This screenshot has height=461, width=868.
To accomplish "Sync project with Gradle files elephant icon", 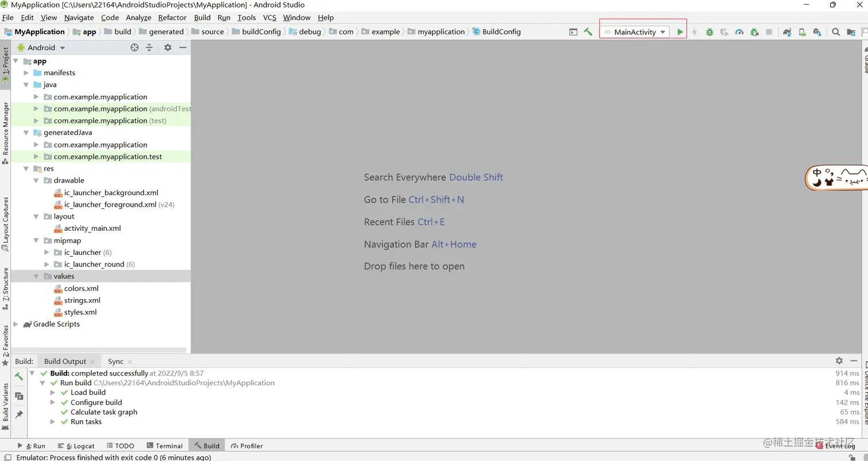I will tap(788, 32).
